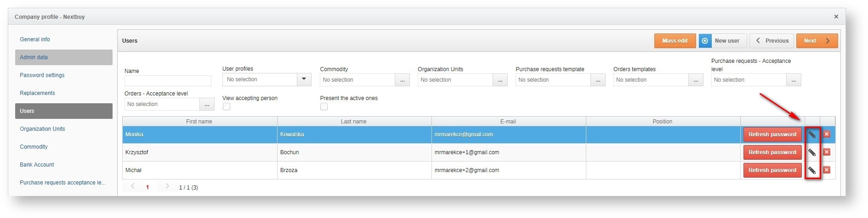The image size is (868, 218).
Task: Sort the table by Last name column header
Action: [x=353, y=122]
